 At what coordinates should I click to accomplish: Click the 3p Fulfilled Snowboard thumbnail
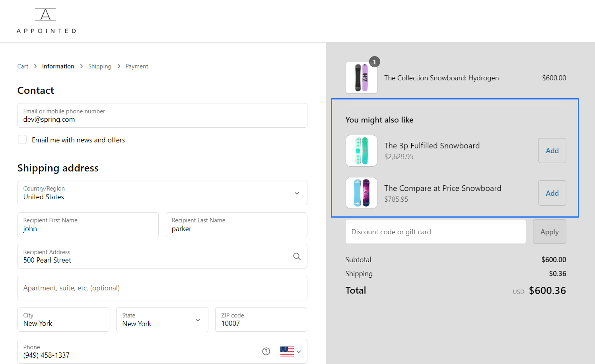click(362, 151)
